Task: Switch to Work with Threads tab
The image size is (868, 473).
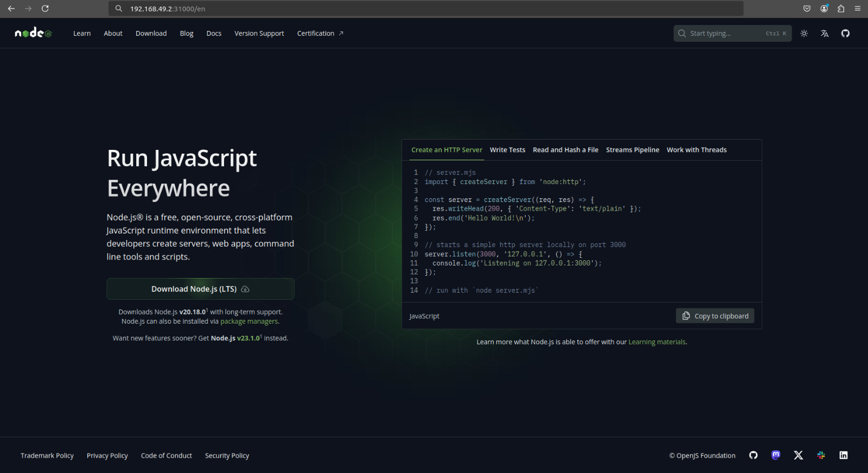Action: click(697, 150)
